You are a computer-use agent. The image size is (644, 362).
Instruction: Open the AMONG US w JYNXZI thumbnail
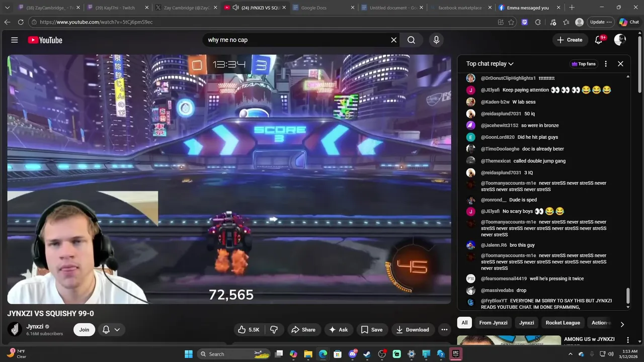coord(509,340)
